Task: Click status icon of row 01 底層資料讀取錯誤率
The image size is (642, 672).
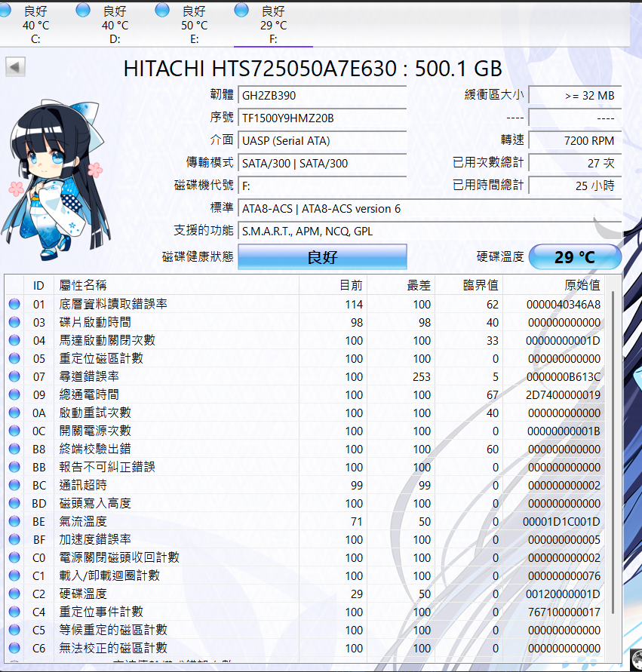Action: pos(14,304)
